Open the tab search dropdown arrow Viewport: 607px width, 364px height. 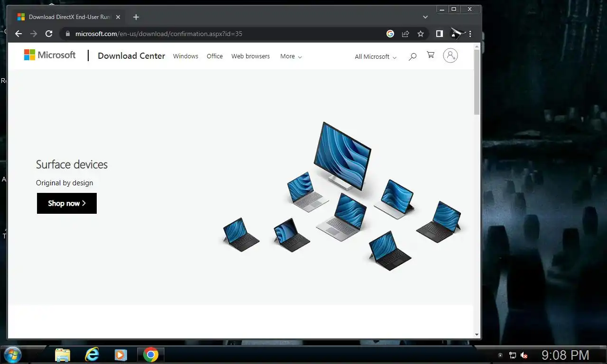(x=425, y=17)
